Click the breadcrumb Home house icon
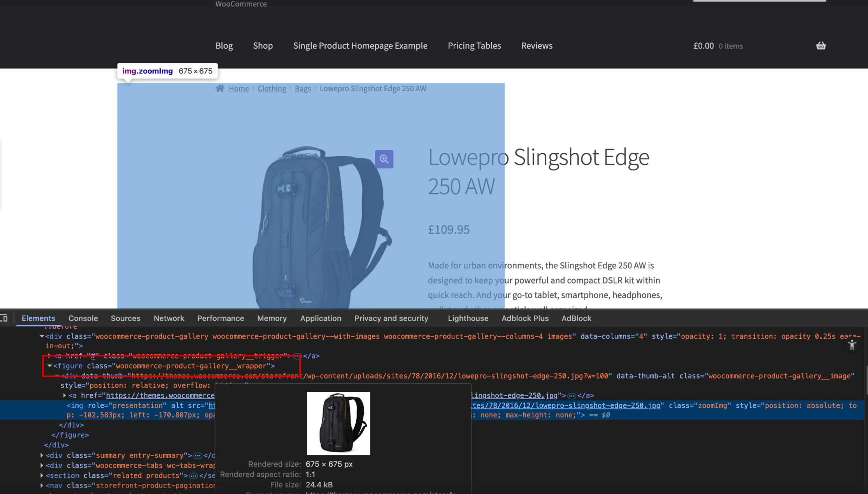Screen dimensions: 868x494 (x=220, y=88)
